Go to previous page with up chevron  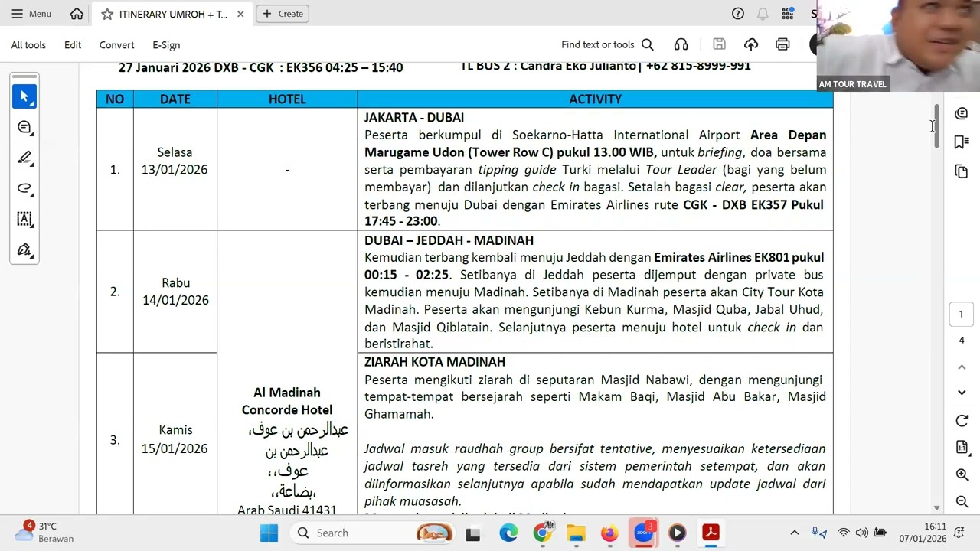tap(962, 367)
